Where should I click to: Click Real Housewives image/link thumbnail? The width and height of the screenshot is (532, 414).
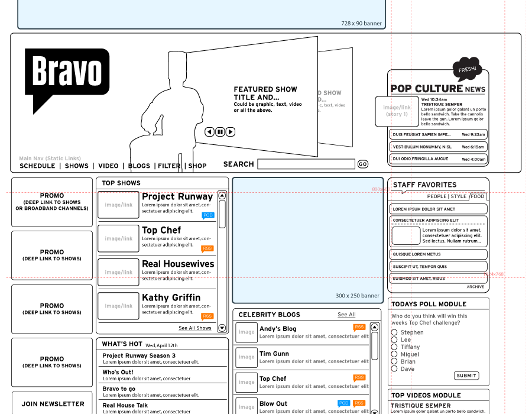(118, 272)
